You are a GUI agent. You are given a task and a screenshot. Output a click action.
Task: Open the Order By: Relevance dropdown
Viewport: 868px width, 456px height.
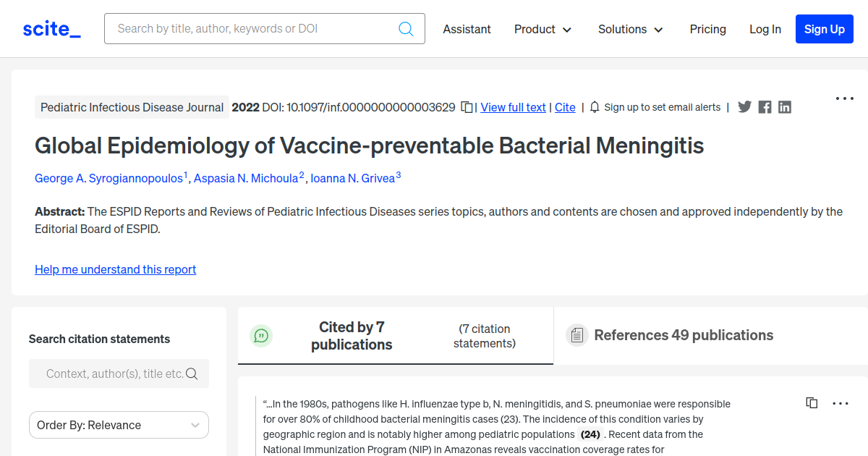coord(119,425)
